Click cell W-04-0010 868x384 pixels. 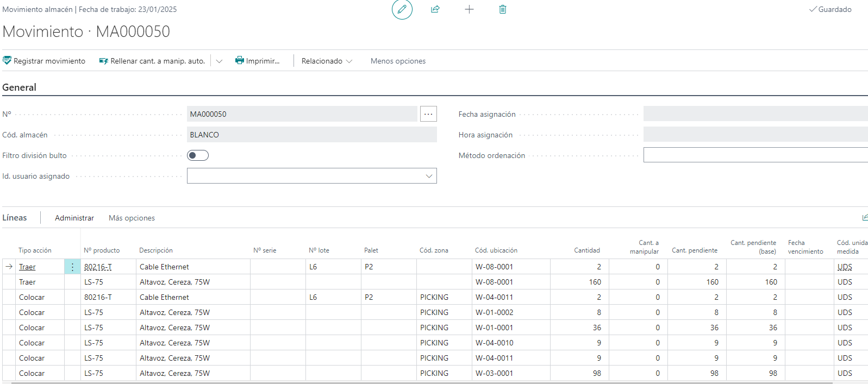[511, 343]
